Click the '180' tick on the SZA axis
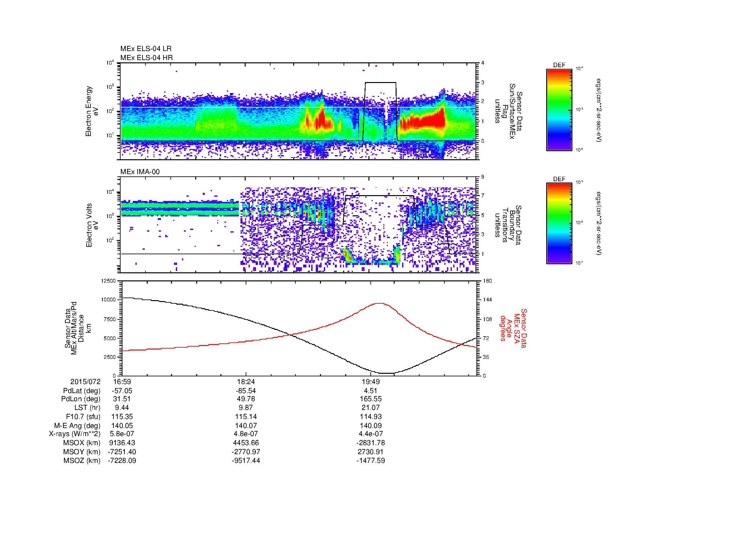Viewport: 756px width, 534px height. coord(487,281)
